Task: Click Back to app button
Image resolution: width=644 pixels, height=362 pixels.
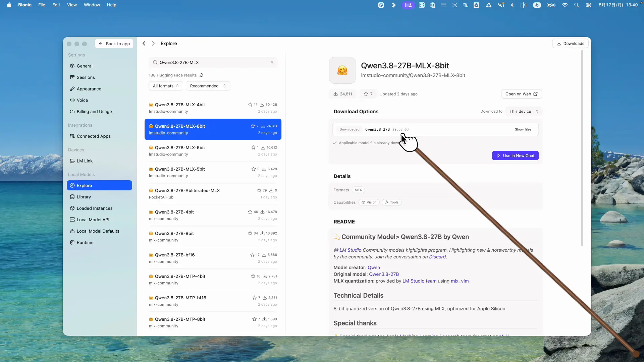Action: click(x=114, y=44)
